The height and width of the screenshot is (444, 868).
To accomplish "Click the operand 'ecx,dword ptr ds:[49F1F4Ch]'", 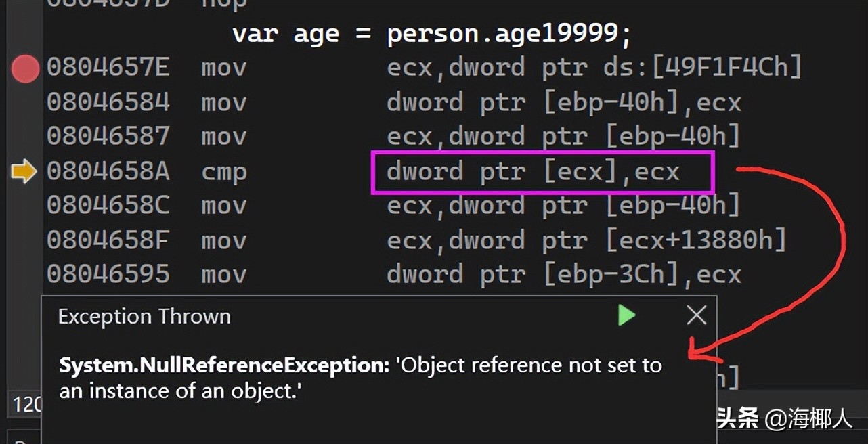I will pos(594,68).
